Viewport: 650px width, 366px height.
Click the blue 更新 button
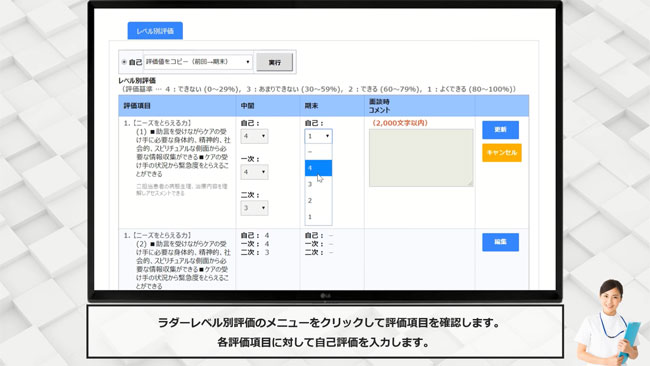tap(500, 130)
